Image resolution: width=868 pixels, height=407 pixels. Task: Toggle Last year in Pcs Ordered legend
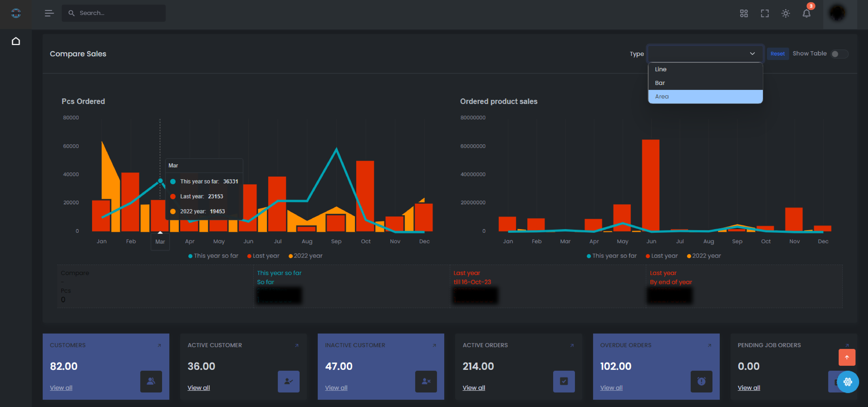click(x=263, y=256)
